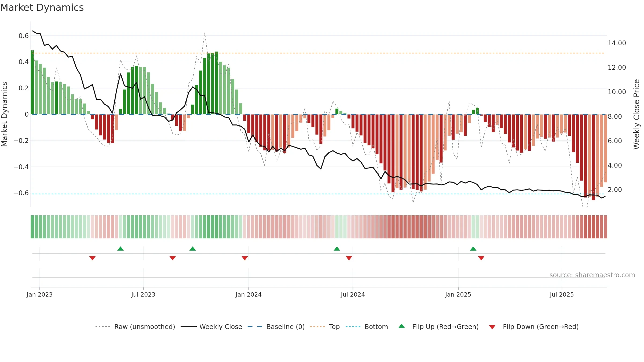
Task: Toggle the Top legend entry
Action: 325,327
